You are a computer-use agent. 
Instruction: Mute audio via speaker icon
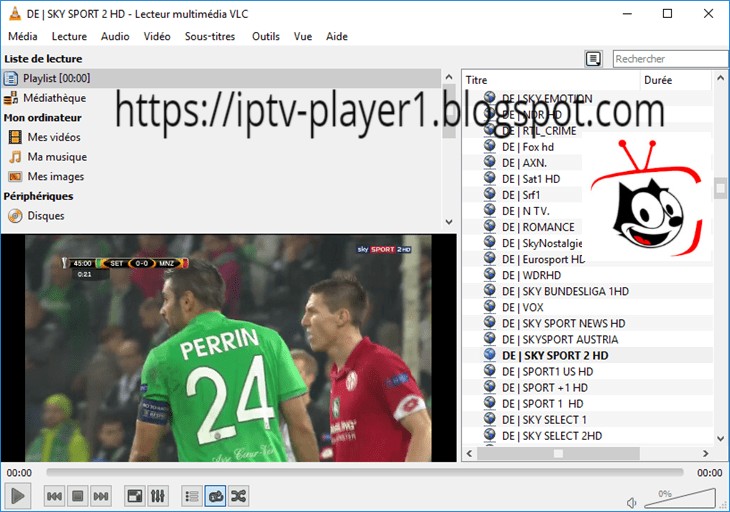pyautogui.click(x=631, y=503)
